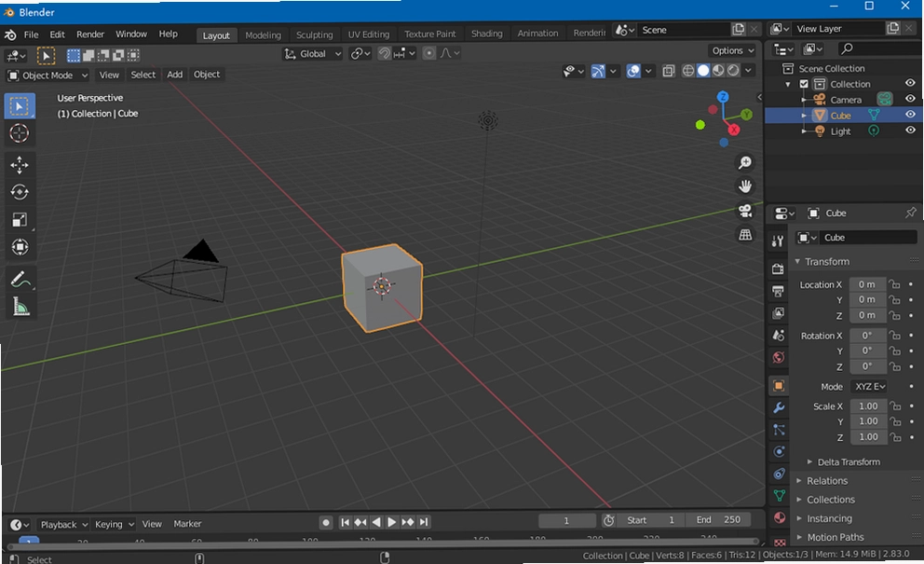Click the Options button in header
The image size is (924, 564).
pyautogui.click(x=732, y=50)
